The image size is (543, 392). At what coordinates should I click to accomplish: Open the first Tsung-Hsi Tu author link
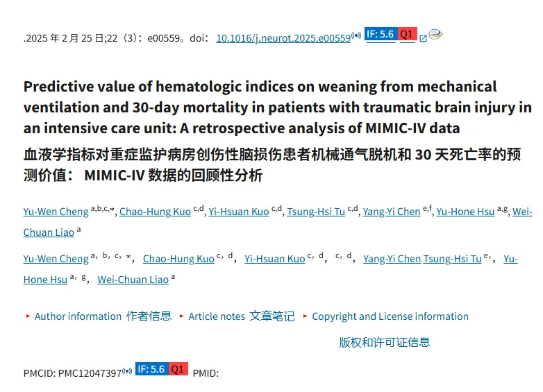[x=316, y=212]
